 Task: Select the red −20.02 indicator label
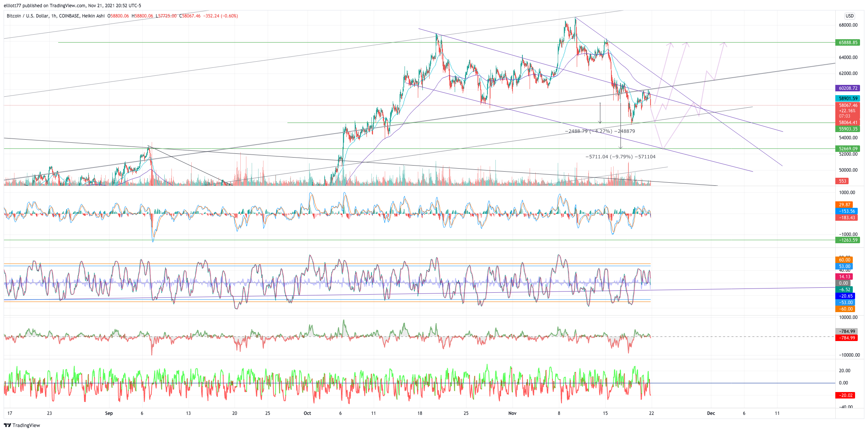point(845,395)
